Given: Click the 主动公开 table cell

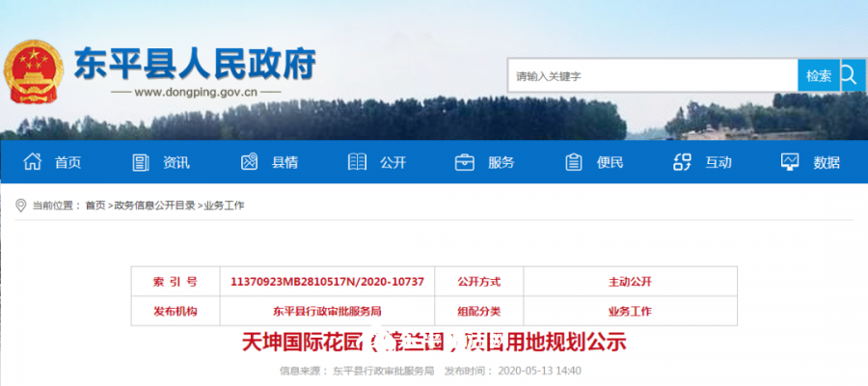Looking at the screenshot, I should (x=630, y=282).
